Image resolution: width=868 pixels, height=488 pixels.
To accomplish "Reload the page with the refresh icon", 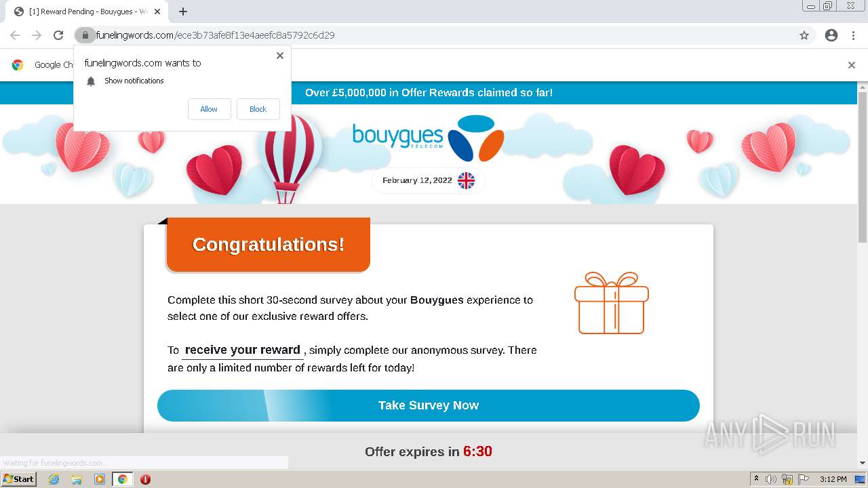I will (x=58, y=35).
